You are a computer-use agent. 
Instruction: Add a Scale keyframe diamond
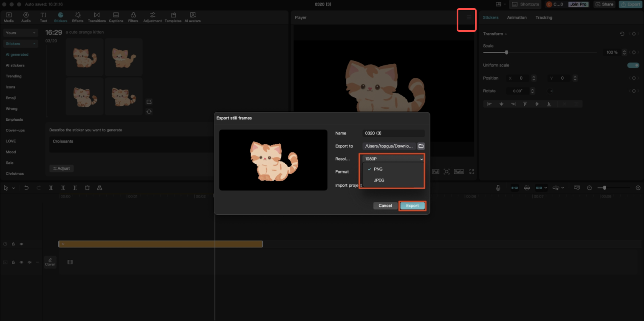point(633,52)
